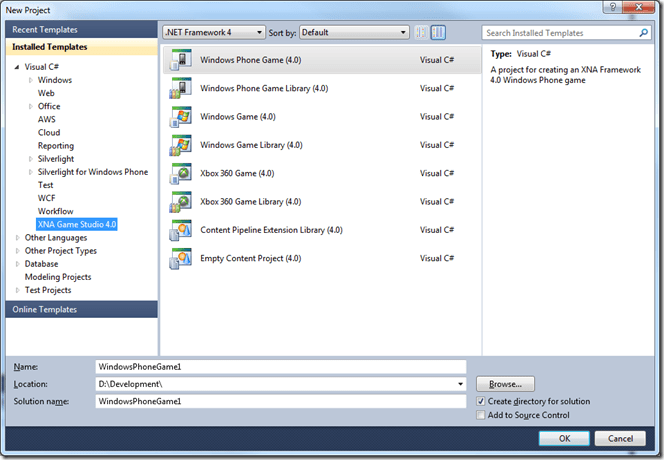Image resolution: width=664 pixels, height=460 pixels.
Task: Open the Location path dropdown arrow
Action: tap(460, 384)
